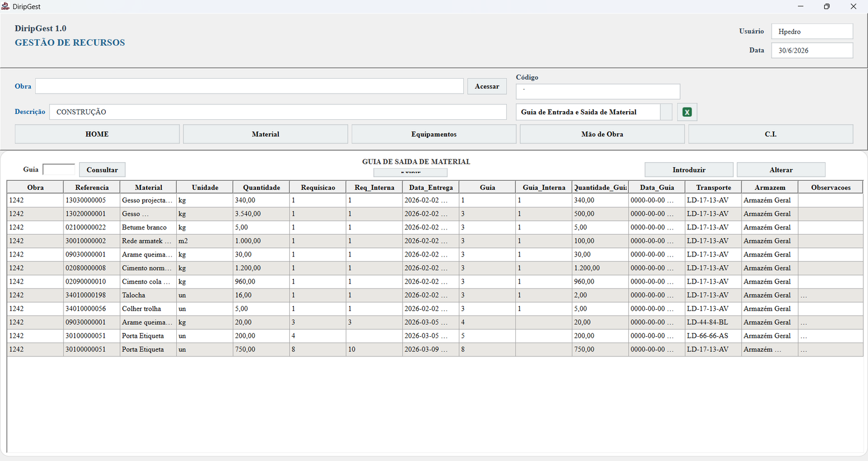Open the HOME tab
This screenshot has height=461, width=868.
click(97, 134)
